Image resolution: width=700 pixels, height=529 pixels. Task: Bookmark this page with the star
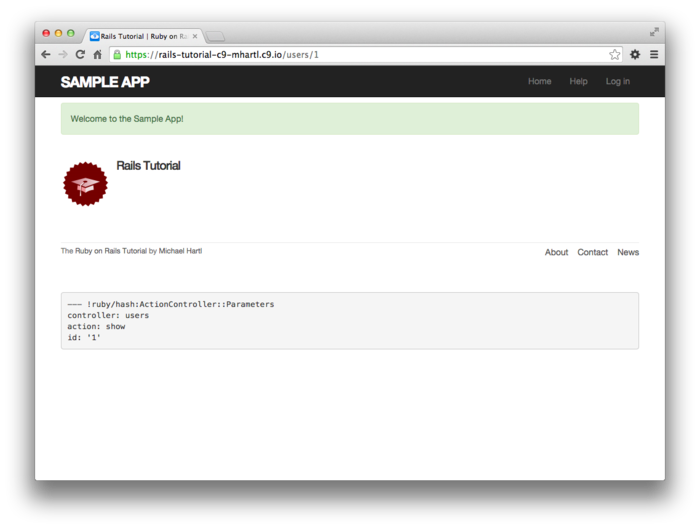615,55
